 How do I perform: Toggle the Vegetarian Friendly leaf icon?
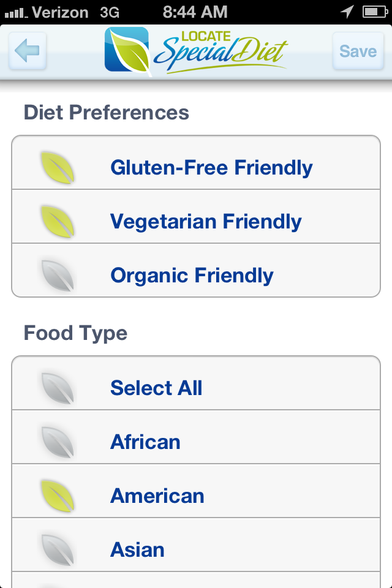pyautogui.click(x=58, y=222)
